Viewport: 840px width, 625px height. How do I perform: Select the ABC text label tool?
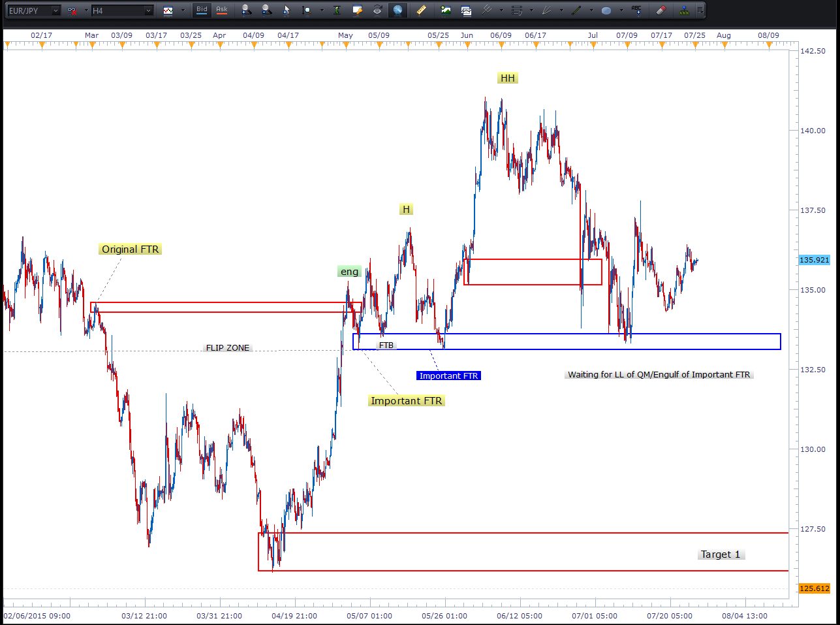(636, 10)
